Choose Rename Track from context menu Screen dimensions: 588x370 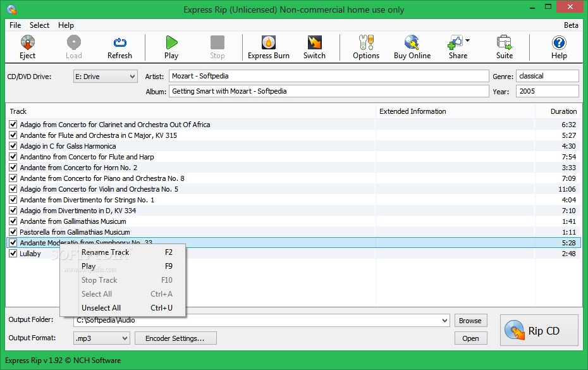(123, 252)
